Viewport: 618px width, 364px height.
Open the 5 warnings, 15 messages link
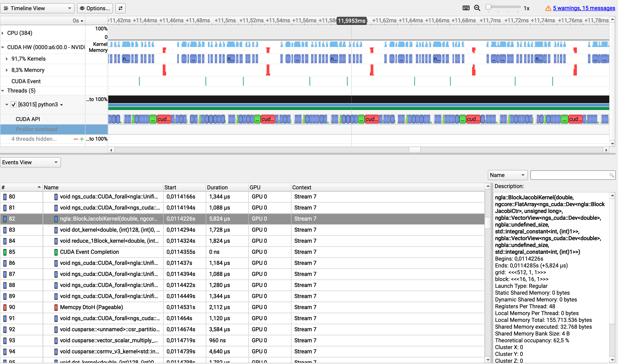tap(584, 8)
